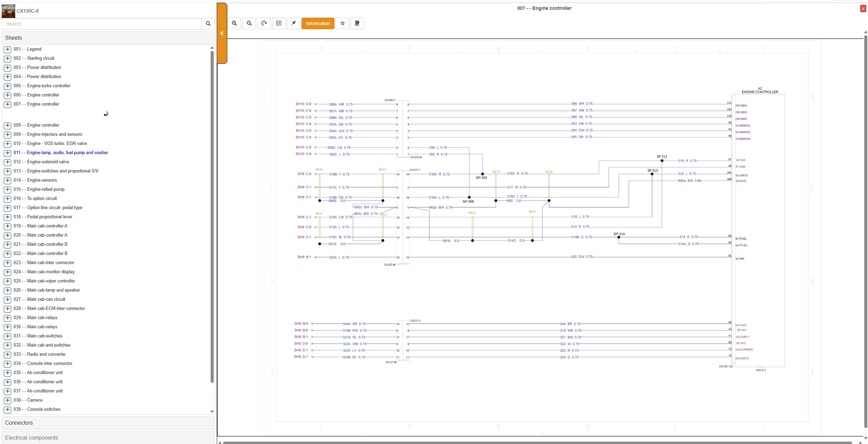
Task: Expand the 009 Engine-injectors and sensors node
Action: 7,134
